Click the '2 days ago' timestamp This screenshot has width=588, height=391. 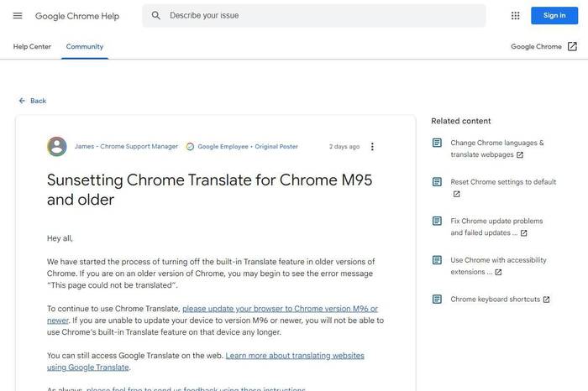point(344,147)
